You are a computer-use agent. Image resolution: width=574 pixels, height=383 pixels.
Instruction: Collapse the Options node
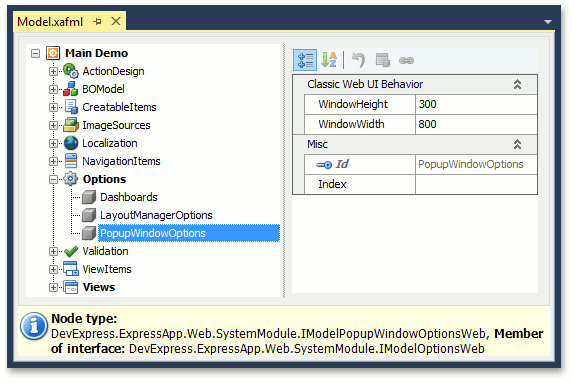coord(53,179)
